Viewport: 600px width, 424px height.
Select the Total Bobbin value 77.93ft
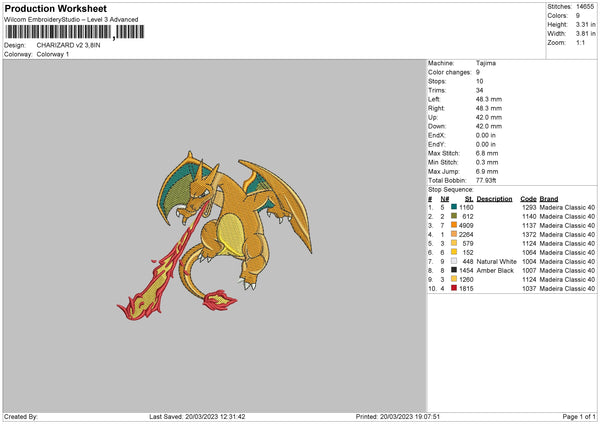(486, 180)
